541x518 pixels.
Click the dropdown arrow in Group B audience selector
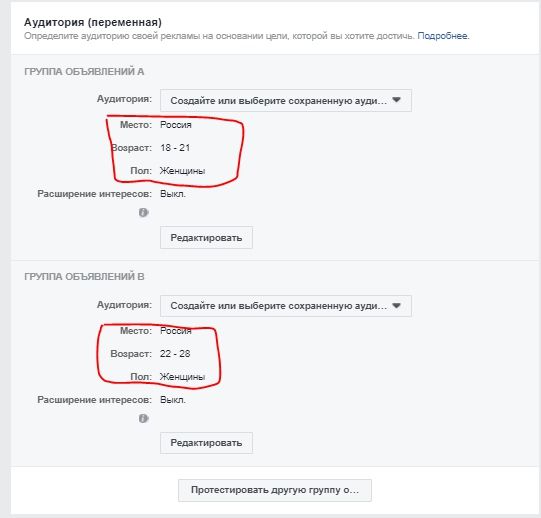(x=396, y=305)
